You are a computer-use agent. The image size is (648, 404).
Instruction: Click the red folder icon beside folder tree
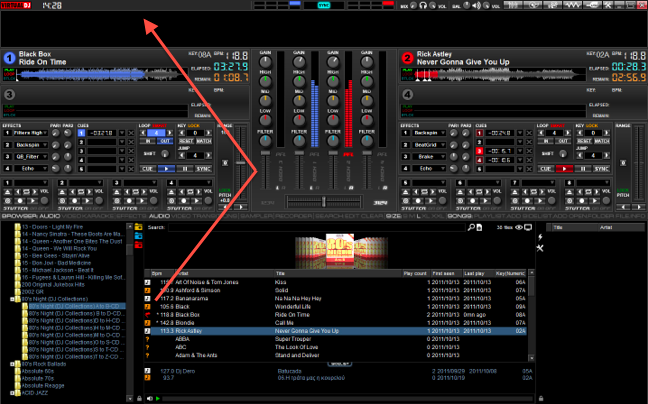[x=138, y=245]
